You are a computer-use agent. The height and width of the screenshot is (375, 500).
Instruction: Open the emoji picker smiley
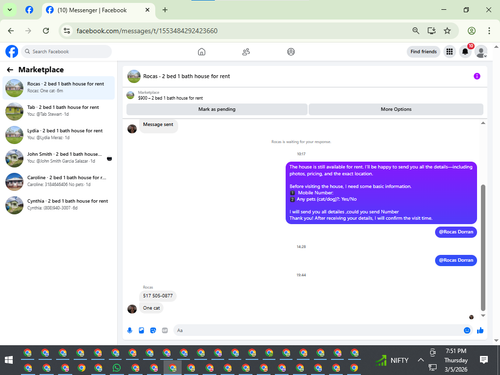tap(467, 330)
